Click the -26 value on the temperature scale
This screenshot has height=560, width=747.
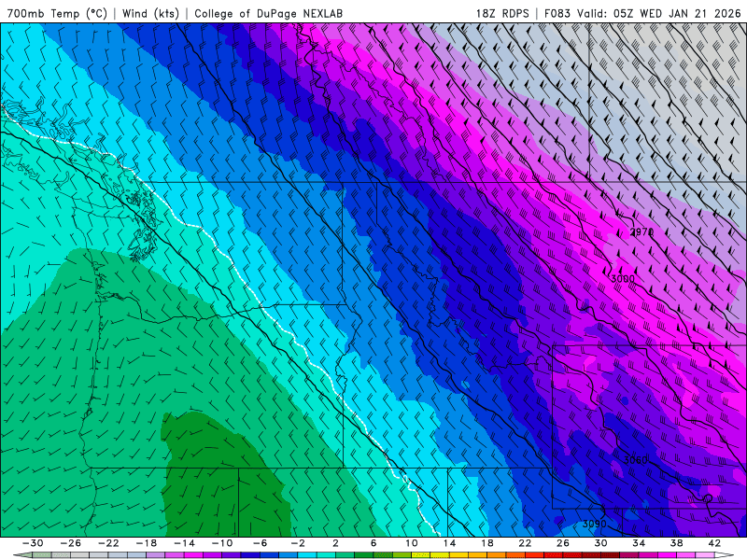(x=71, y=543)
